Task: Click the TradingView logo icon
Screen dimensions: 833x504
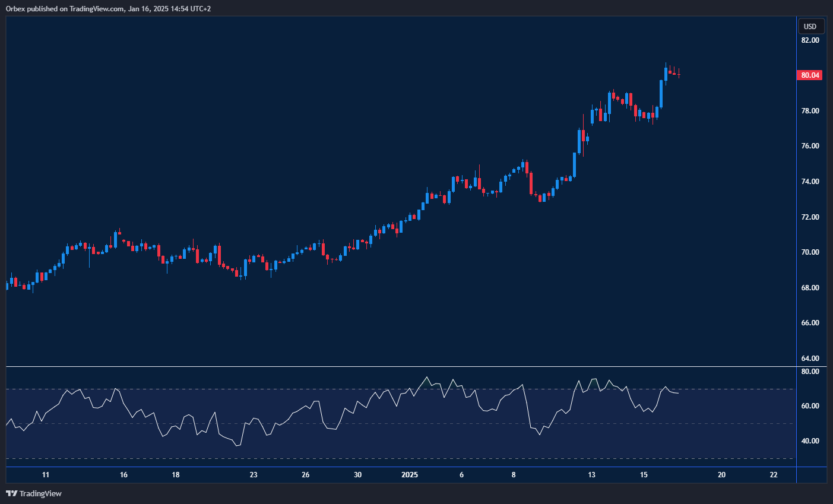Action: coord(11,493)
